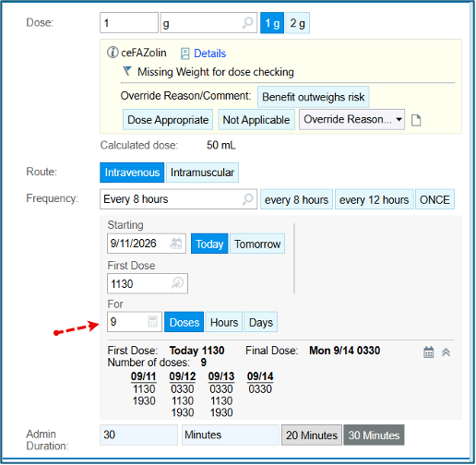Click the Frequency field showing Every 8 hours
Viewport: 476px width, 465px height.
tap(178, 199)
